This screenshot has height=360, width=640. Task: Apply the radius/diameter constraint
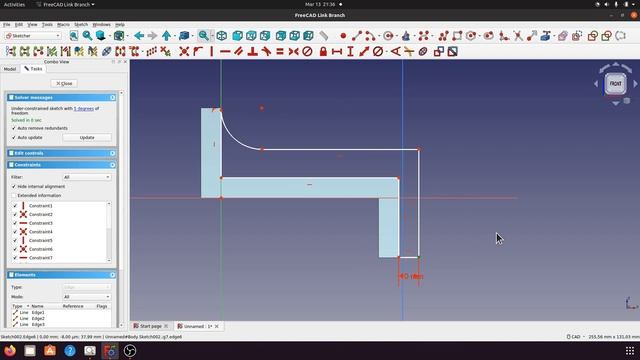378,52
